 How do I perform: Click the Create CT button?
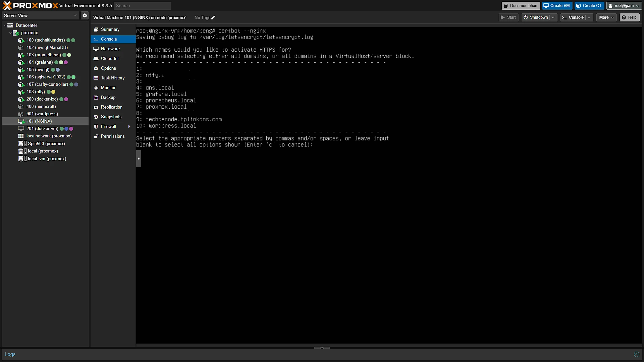pos(589,6)
